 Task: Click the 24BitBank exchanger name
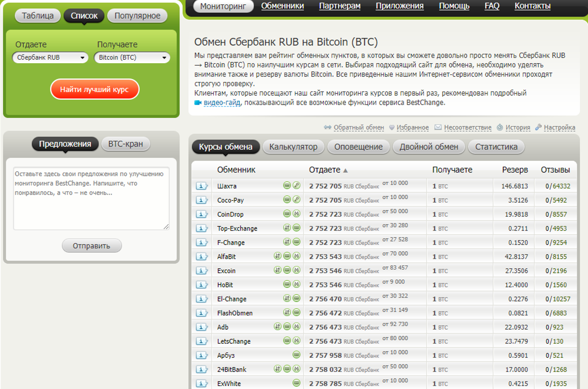(232, 369)
